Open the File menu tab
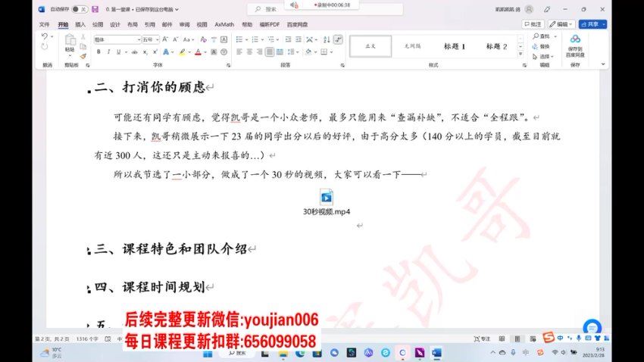This screenshot has height=362, width=644. click(x=45, y=25)
